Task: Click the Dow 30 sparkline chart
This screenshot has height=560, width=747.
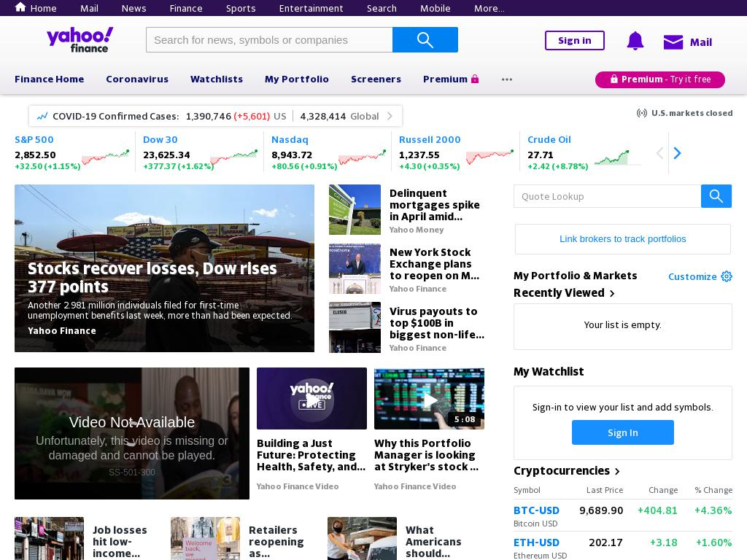Action: pos(234,157)
